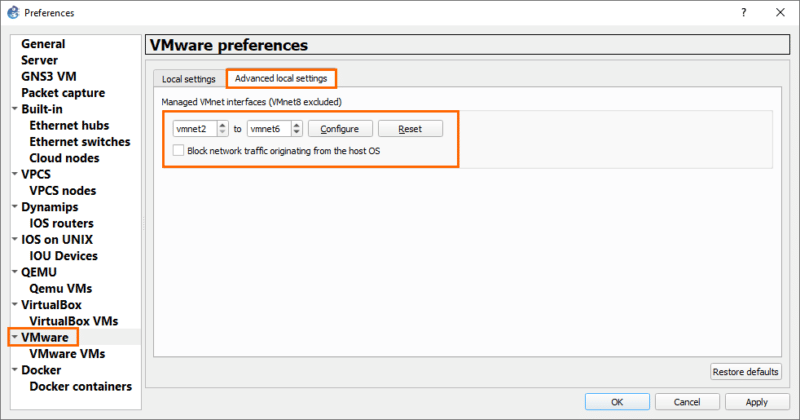Apply the preference changes
The height and width of the screenshot is (420, 800).
coord(756,402)
